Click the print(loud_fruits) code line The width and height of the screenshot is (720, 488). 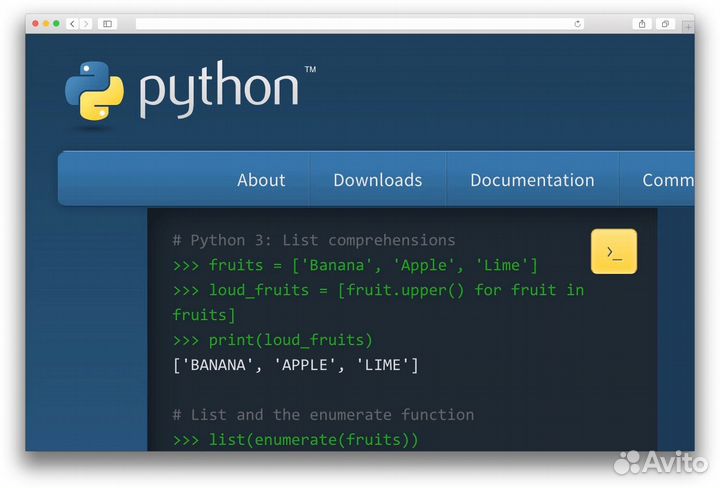point(273,340)
